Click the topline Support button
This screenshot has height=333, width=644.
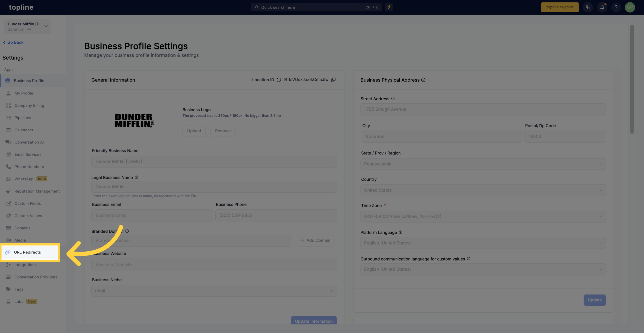(x=560, y=7)
